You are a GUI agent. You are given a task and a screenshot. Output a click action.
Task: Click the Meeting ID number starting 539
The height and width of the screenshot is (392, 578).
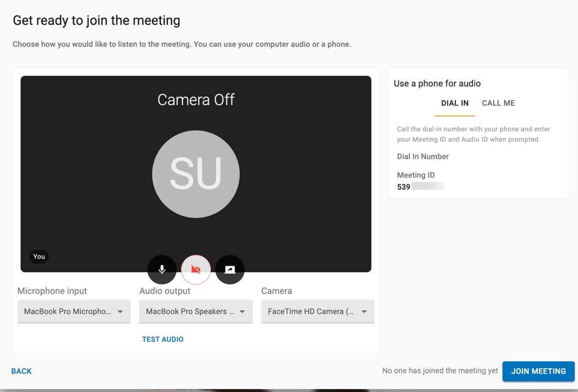point(404,187)
